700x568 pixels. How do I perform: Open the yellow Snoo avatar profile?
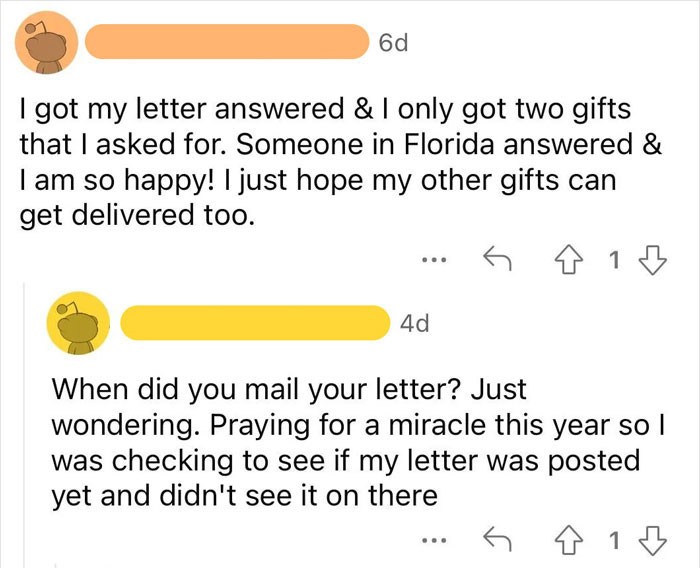point(78,323)
